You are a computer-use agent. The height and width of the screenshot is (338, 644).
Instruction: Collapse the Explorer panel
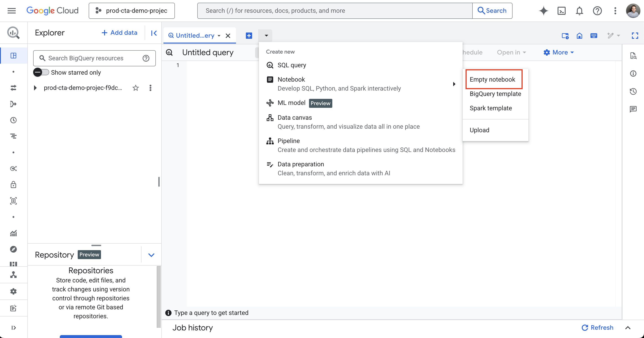coord(154,33)
